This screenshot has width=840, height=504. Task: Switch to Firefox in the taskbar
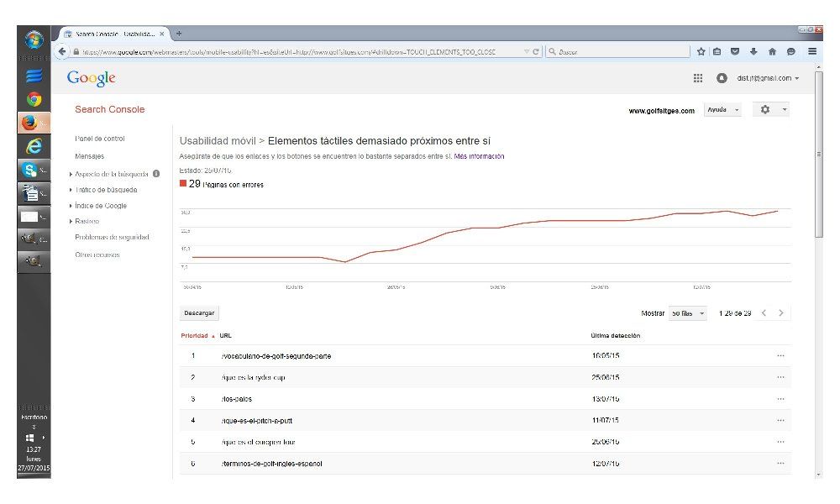pyautogui.click(x=34, y=123)
